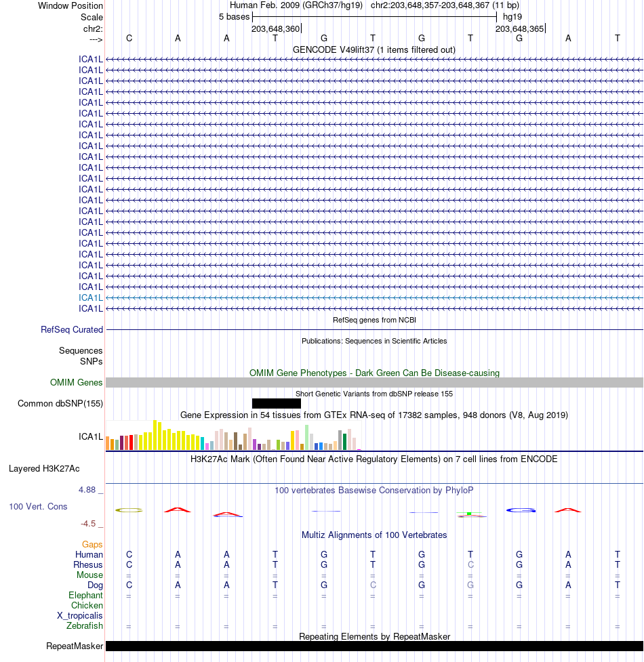Select the light-blue highlighted ICA1L transcript label
The width and height of the screenshot is (644, 662).
[90, 297]
